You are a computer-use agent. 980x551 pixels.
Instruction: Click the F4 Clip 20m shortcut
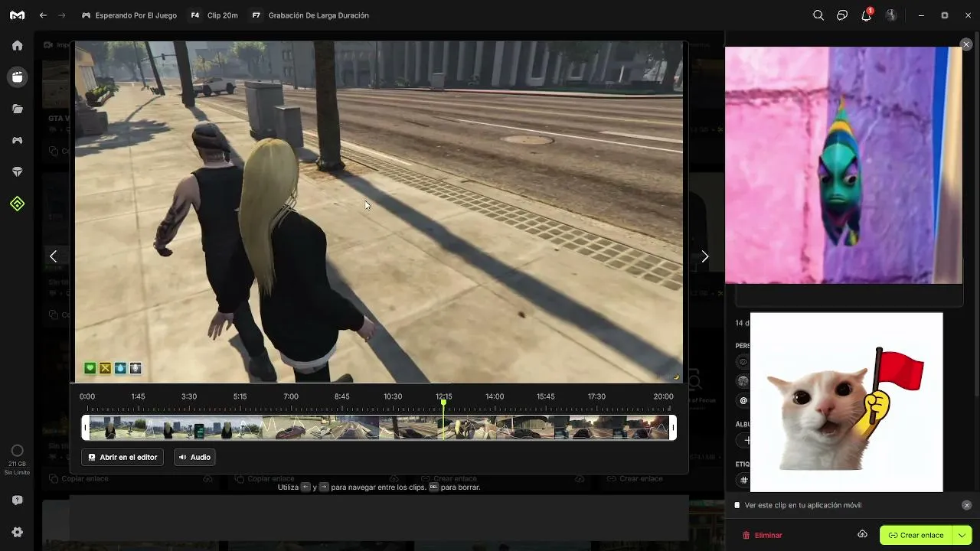click(x=214, y=15)
